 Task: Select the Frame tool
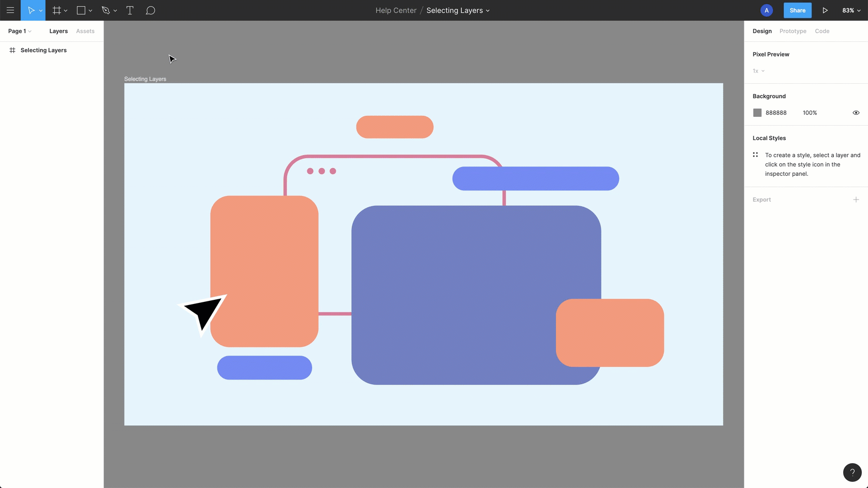click(x=57, y=10)
